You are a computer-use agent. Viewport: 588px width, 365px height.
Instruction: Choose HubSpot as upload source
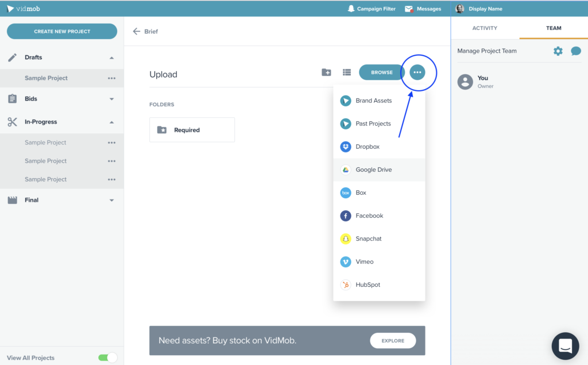coord(379,285)
